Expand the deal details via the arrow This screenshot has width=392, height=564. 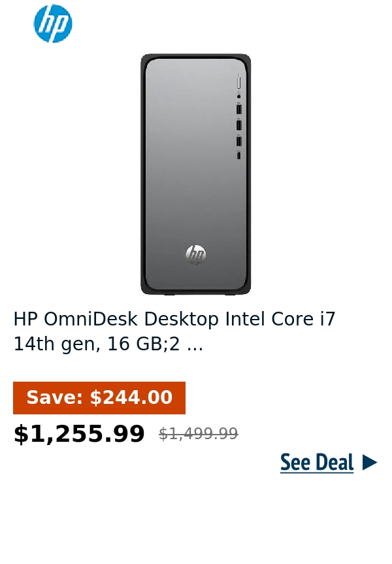(x=370, y=462)
